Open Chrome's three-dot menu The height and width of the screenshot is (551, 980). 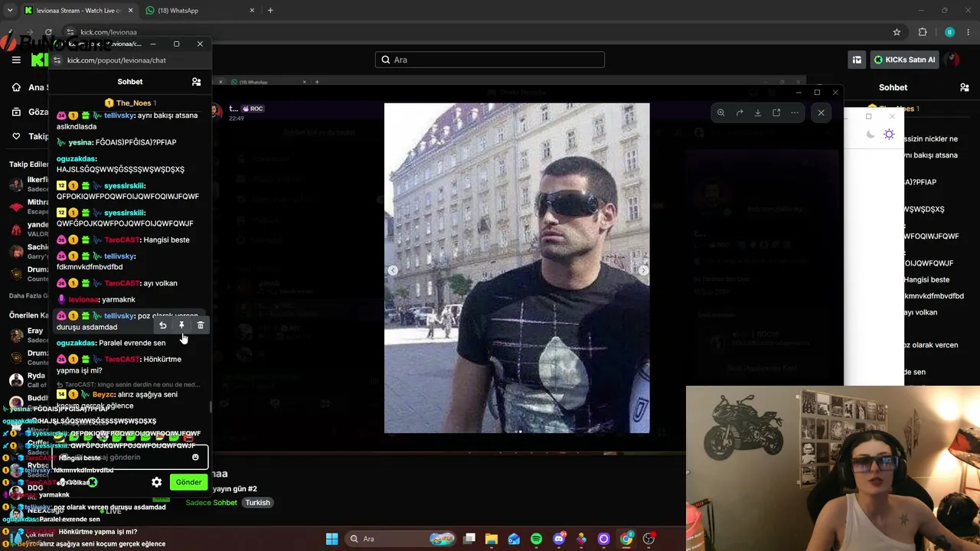pos(969,32)
